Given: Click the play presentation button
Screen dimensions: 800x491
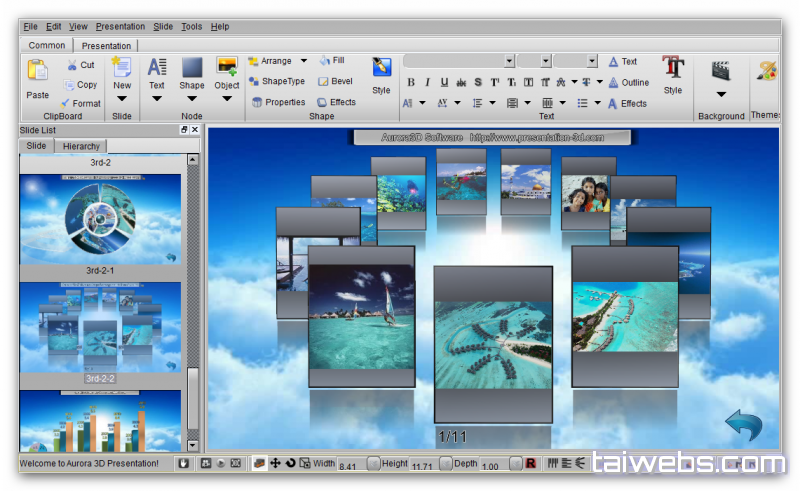Looking at the screenshot, I should [x=220, y=463].
